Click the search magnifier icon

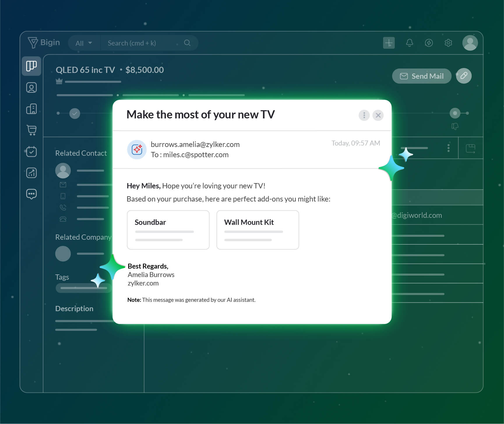point(187,43)
